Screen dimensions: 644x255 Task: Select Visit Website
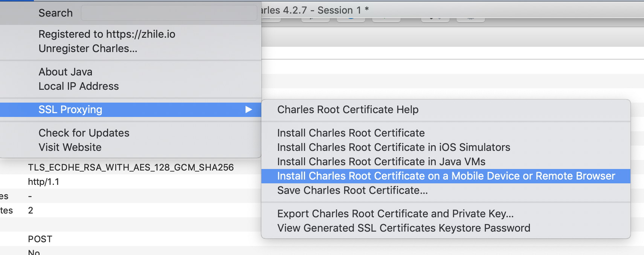point(70,147)
